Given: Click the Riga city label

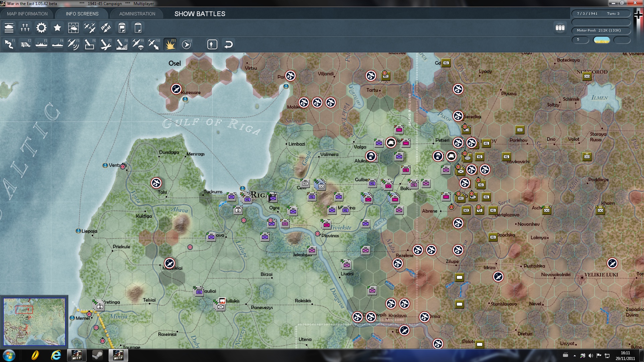Looking at the screenshot, I should coord(259,195).
